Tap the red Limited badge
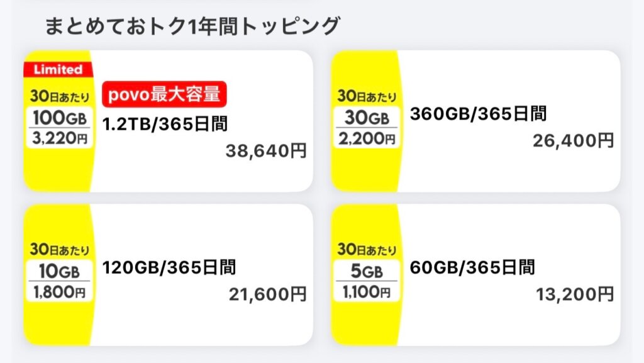This screenshot has width=644, height=363. pos(58,69)
